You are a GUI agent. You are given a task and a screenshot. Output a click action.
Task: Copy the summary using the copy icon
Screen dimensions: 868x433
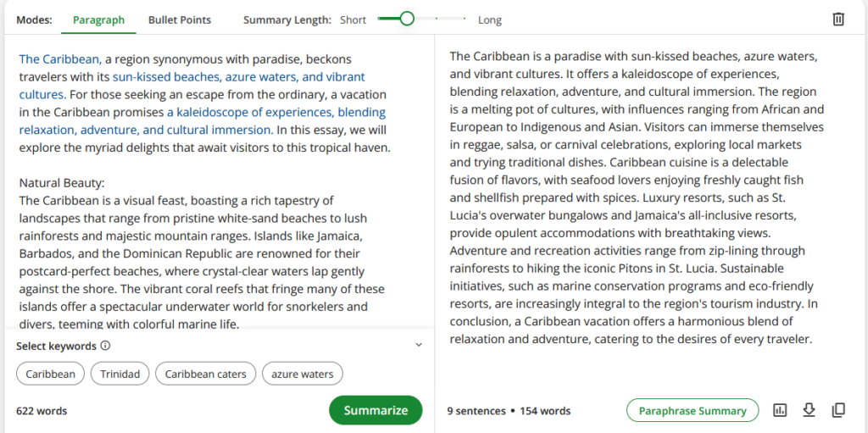point(838,410)
